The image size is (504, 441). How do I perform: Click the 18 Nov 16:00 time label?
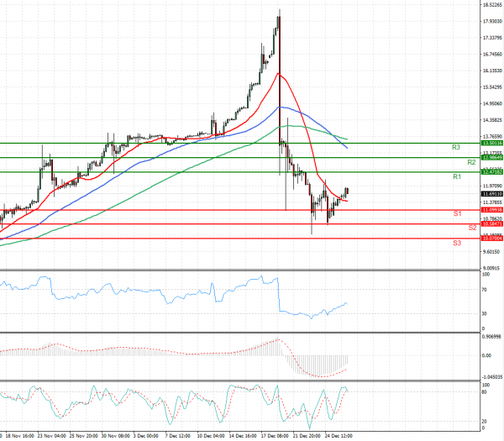20,436
